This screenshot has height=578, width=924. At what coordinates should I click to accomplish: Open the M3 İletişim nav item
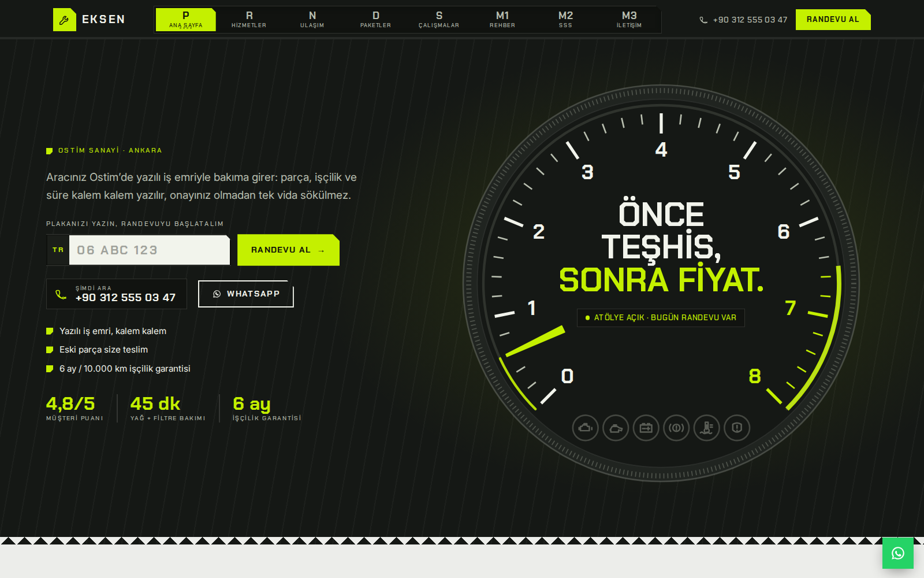[629, 20]
